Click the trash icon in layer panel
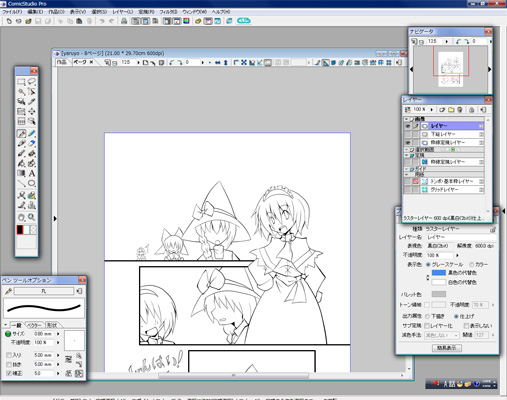The image size is (507, 400). tap(460, 109)
